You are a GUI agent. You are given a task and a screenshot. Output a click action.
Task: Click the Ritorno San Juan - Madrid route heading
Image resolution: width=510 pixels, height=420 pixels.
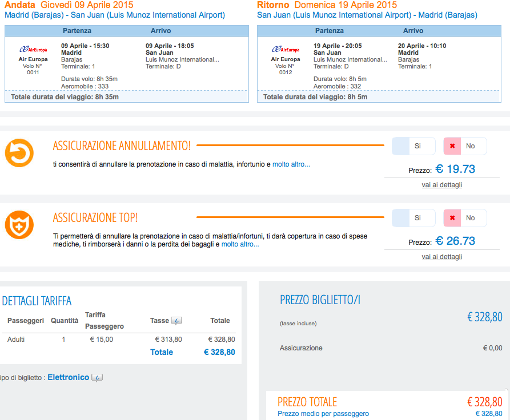point(367,15)
